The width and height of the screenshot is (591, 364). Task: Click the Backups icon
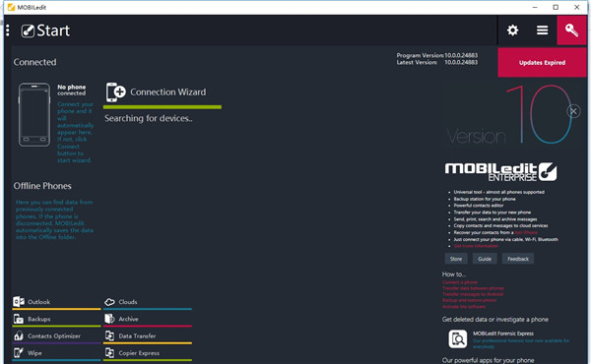pos(19,319)
